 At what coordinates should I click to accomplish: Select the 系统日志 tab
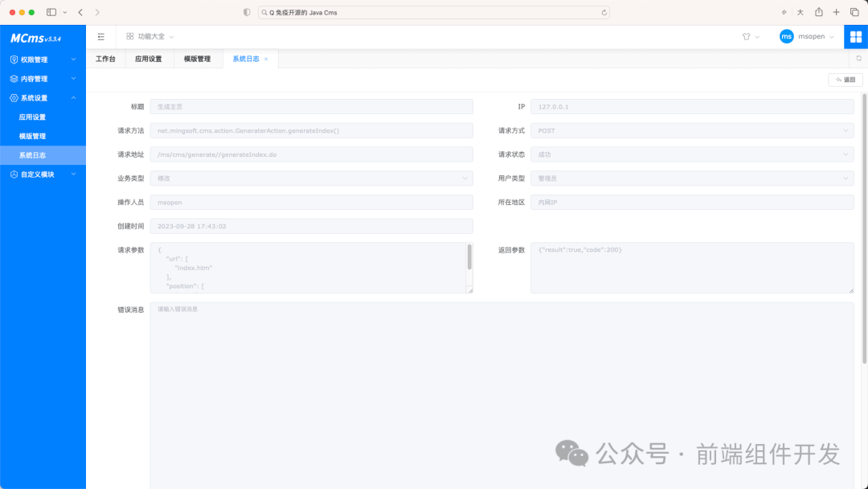pyautogui.click(x=246, y=59)
